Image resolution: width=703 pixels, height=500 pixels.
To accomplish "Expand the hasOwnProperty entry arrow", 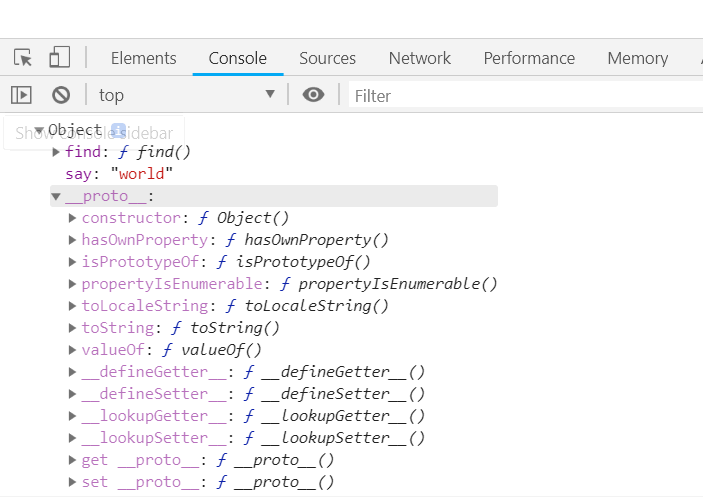I will 72,240.
